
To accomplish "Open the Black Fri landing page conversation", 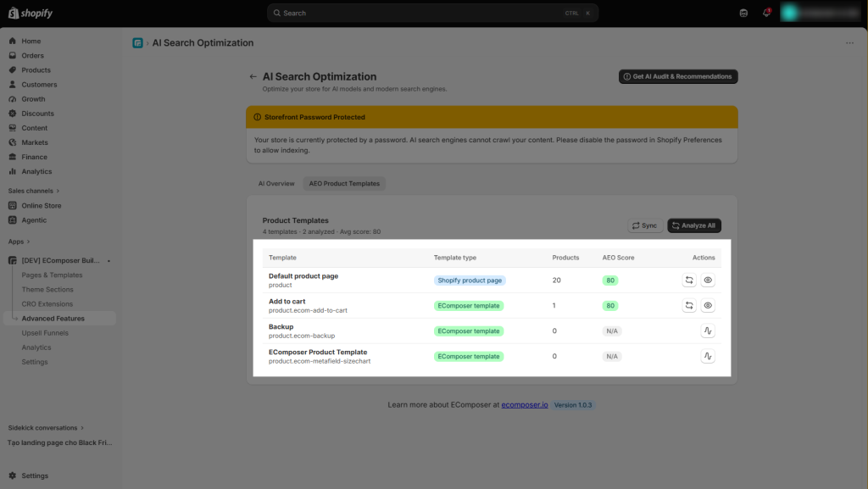I will 60,442.
